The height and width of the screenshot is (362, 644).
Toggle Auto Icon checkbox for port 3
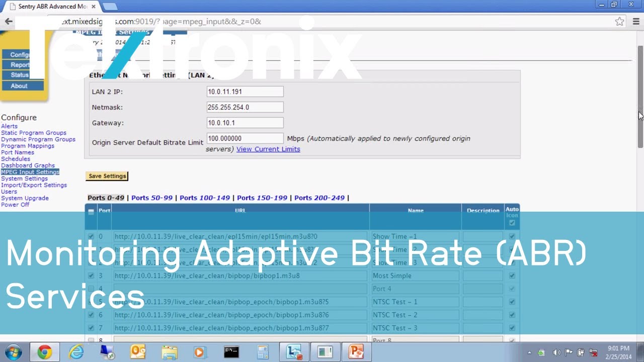(x=512, y=276)
